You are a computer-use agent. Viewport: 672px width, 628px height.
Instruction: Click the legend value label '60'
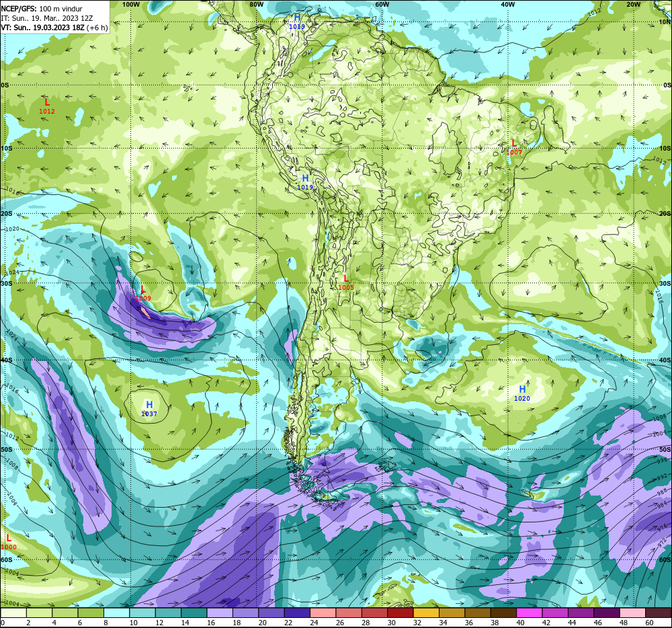[x=650, y=623]
